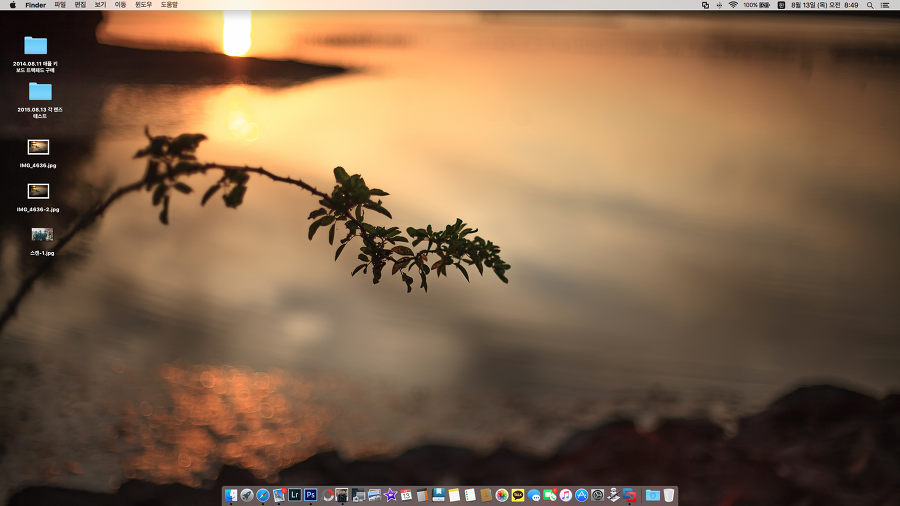Open the 파일 menu
Screen dimensions: 900x506
tap(60, 5)
